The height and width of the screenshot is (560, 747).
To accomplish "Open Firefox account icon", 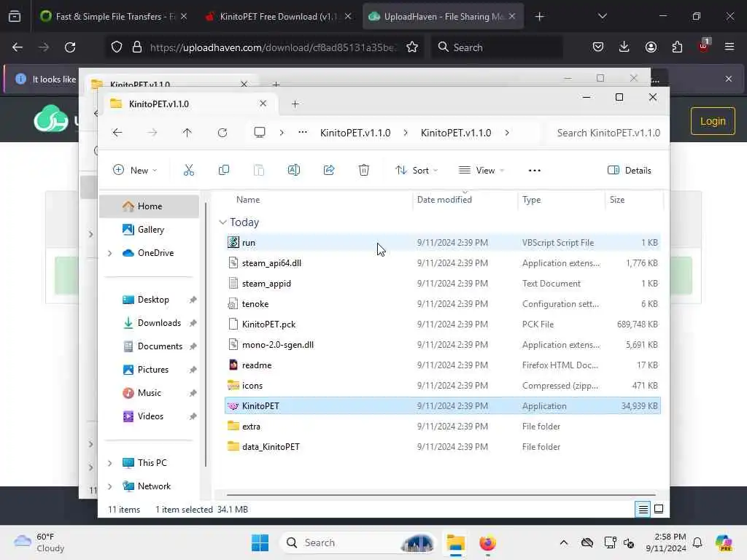I will coord(651,47).
